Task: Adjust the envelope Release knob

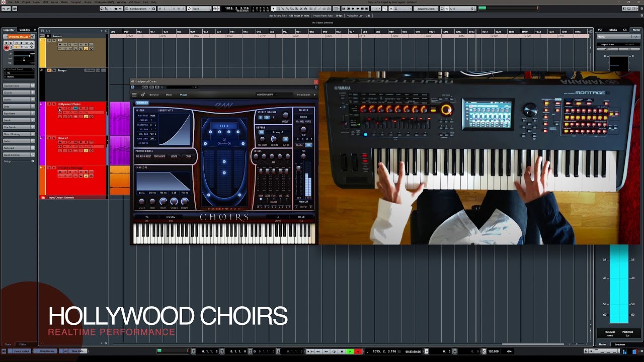Action: (x=185, y=202)
